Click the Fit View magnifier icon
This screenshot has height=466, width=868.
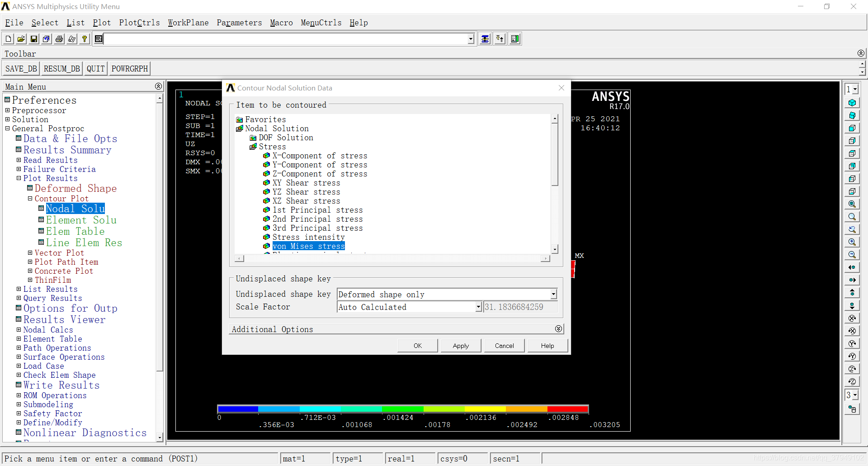click(x=852, y=204)
